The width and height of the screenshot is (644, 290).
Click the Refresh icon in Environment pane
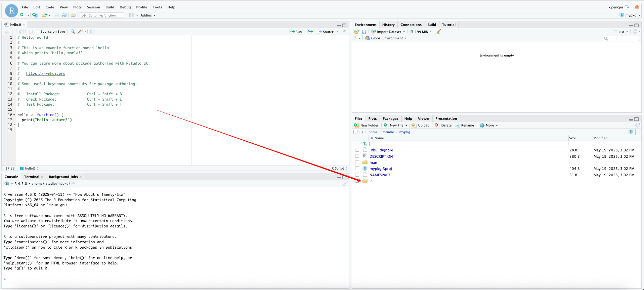coord(635,31)
